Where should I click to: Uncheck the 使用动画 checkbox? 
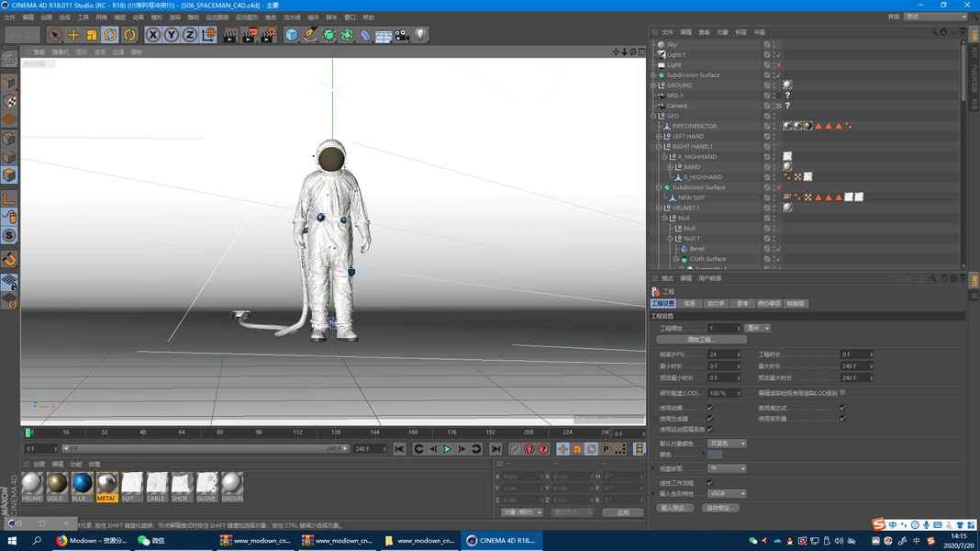(709, 408)
